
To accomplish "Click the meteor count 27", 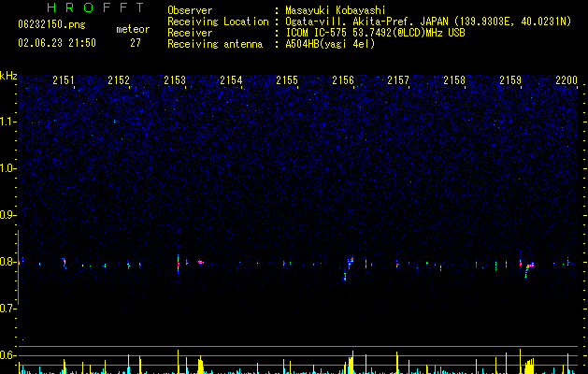I will coord(136,43).
